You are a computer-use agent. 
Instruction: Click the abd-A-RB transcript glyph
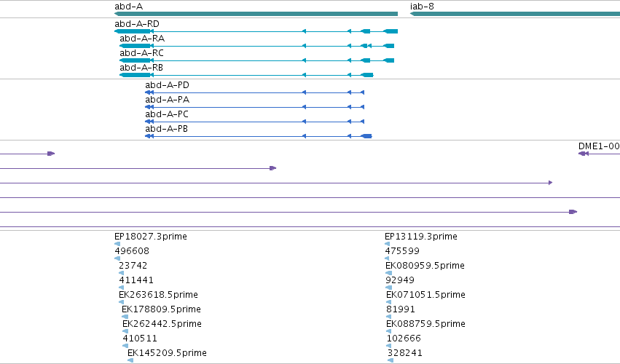pyautogui.click(x=246, y=75)
